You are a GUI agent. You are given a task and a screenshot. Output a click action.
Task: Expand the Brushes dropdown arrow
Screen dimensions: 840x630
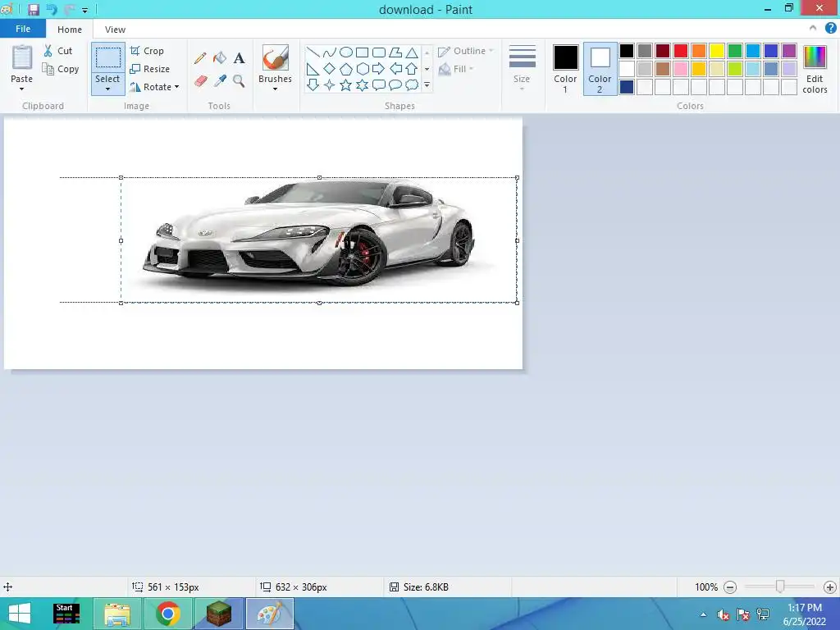tap(275, 89)
